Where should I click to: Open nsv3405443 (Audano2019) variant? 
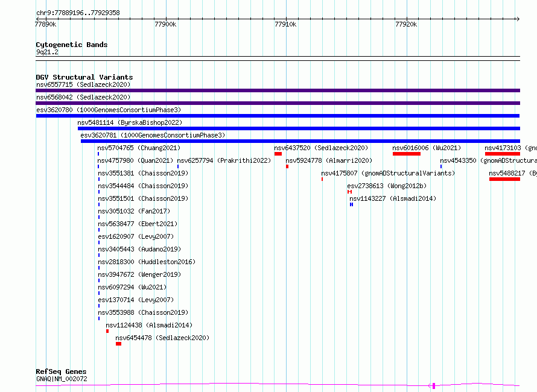click(x=139, y=249)
